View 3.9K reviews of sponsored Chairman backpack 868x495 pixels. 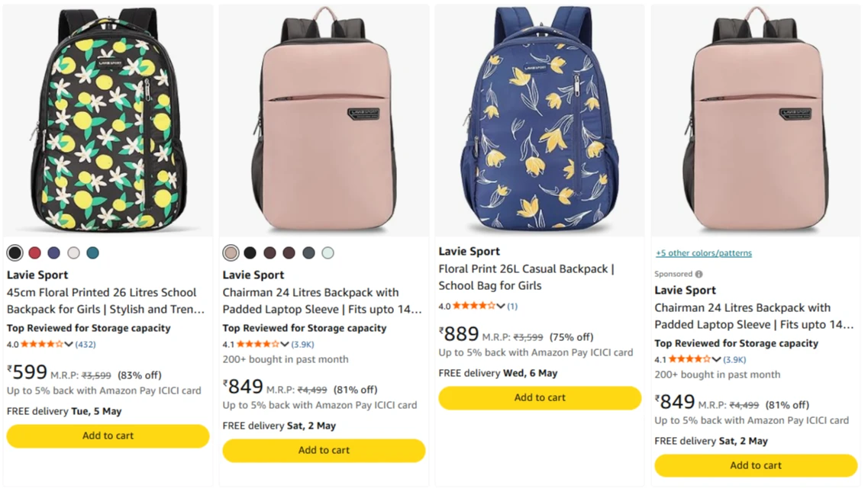coord(734,360)
